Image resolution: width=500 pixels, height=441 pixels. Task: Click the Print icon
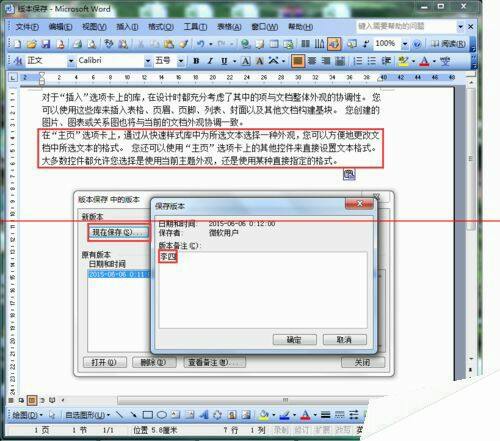click(x=77, y=44)
